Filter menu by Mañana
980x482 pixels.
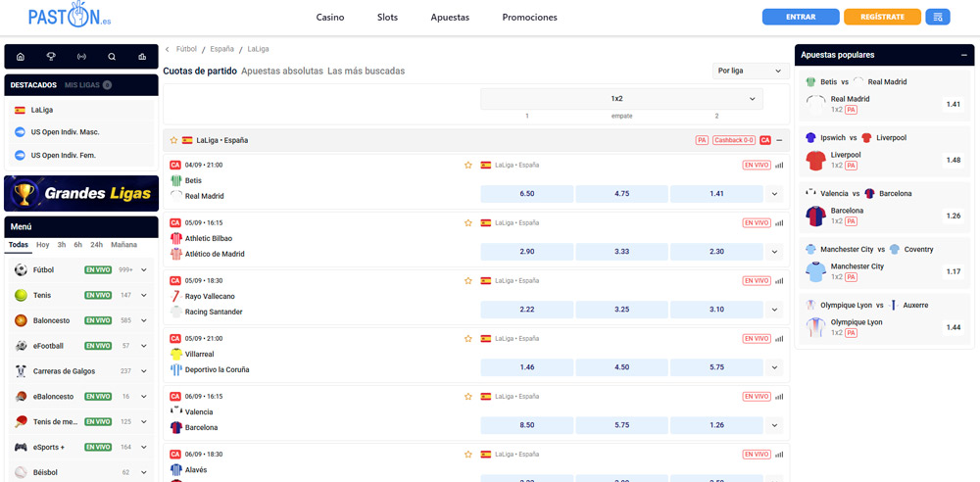coord(123,245)
